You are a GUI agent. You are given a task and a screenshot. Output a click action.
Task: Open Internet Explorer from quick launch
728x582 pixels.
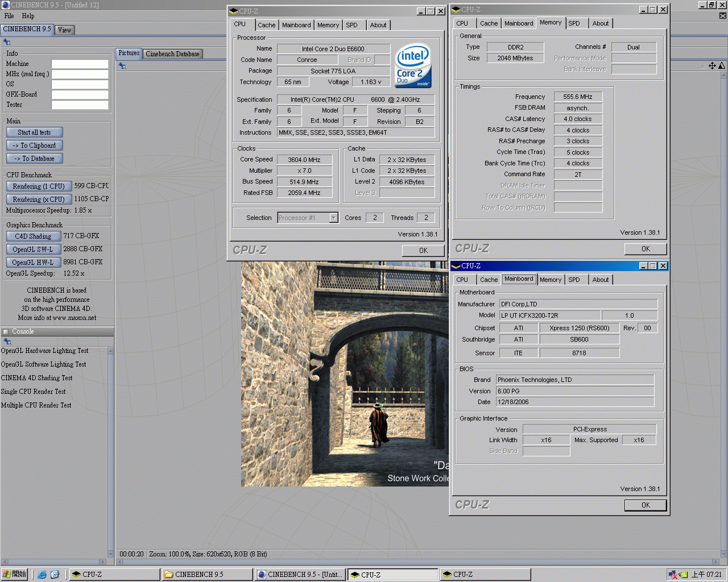click(x=42, y=575)
